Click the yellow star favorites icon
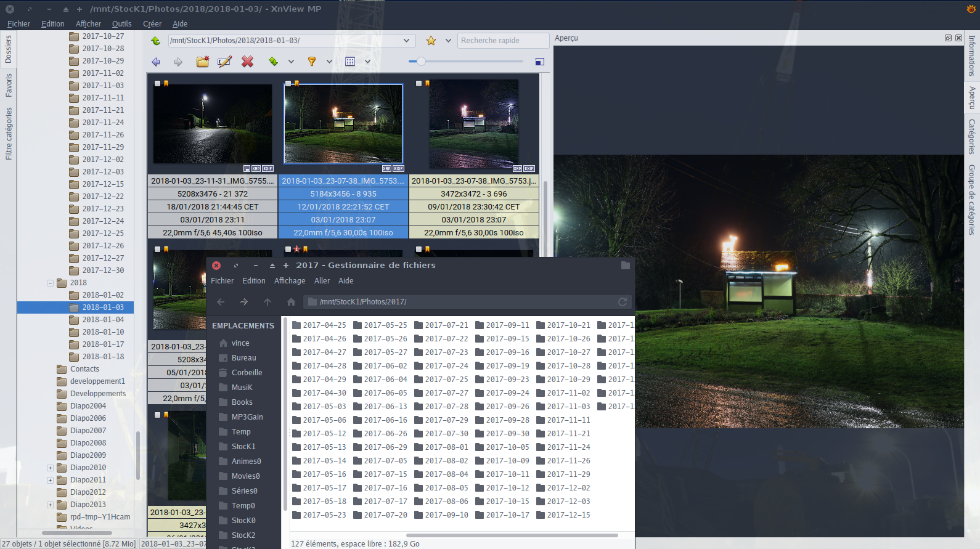The width and height of the screenshot is (980, 549). [431, 41]
